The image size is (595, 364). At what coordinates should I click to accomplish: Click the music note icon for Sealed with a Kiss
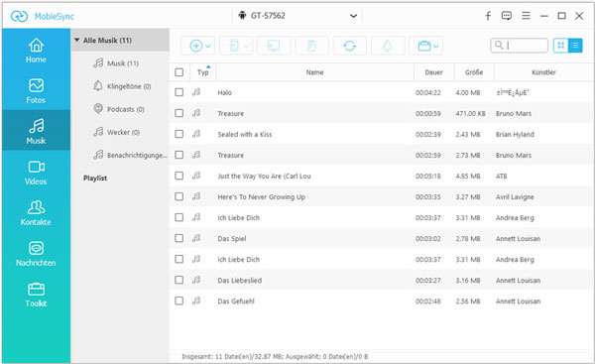pos(196,134)
